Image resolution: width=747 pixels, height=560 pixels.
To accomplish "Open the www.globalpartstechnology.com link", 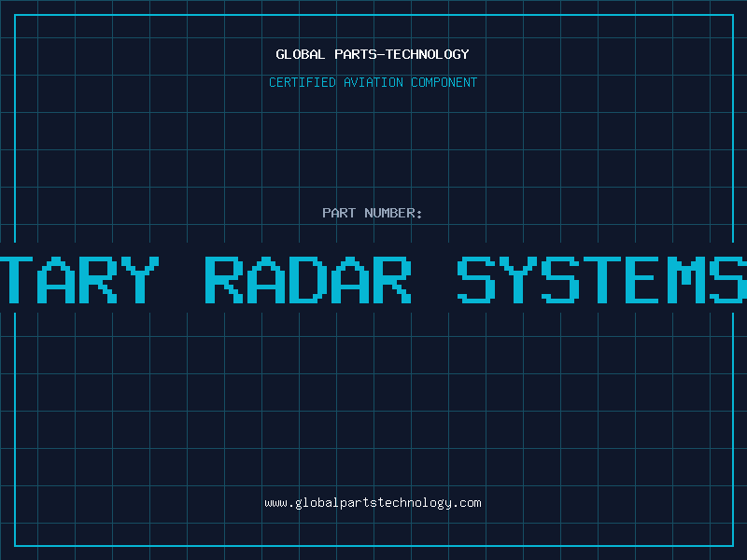I will click(x=373, y=503).
